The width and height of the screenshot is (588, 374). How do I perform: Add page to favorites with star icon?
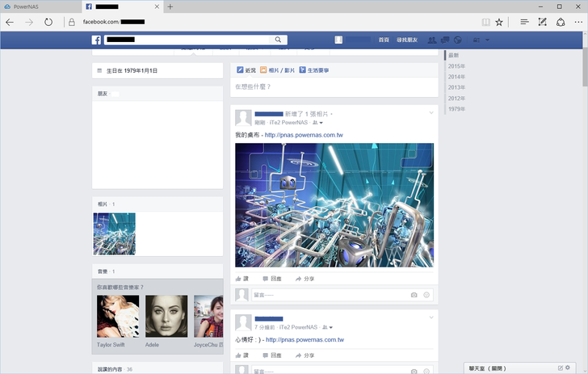click(x=499, y=22)
